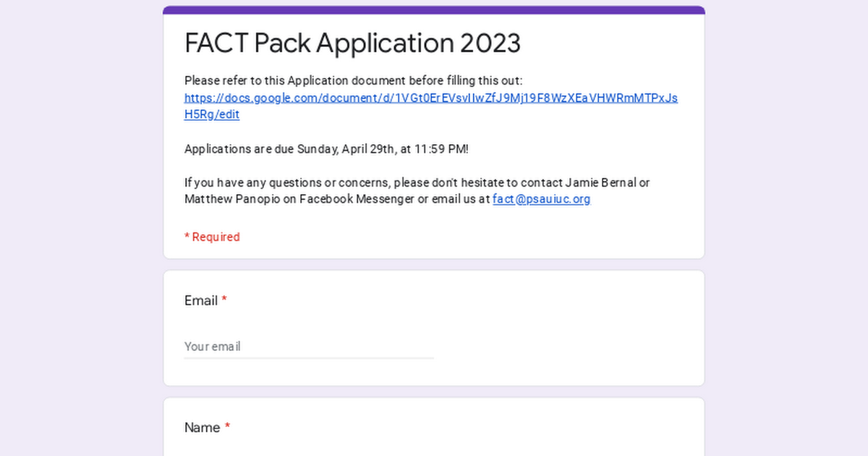Screen dimensions: 868x456
Task: Click the 'FACT Pack Application 2023' title
Action: pos(352,43)
